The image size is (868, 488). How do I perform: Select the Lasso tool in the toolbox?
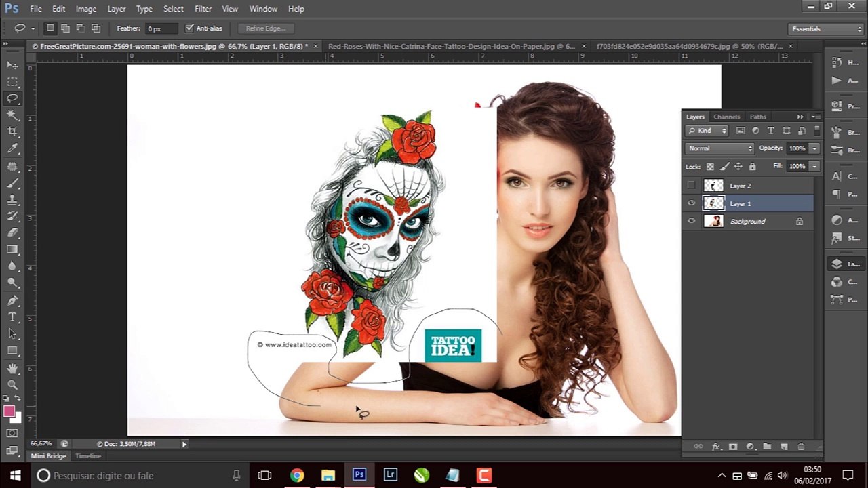[12, 98]
